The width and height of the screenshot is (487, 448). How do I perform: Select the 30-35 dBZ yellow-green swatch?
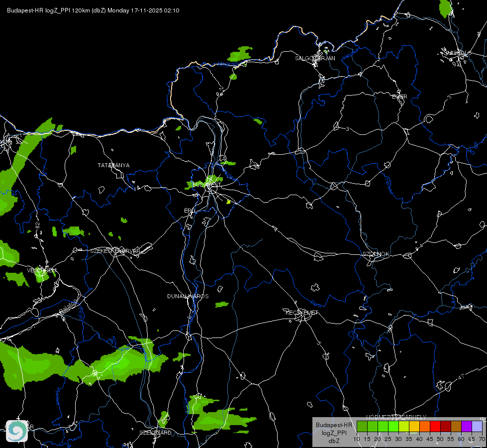coord(404,427)
